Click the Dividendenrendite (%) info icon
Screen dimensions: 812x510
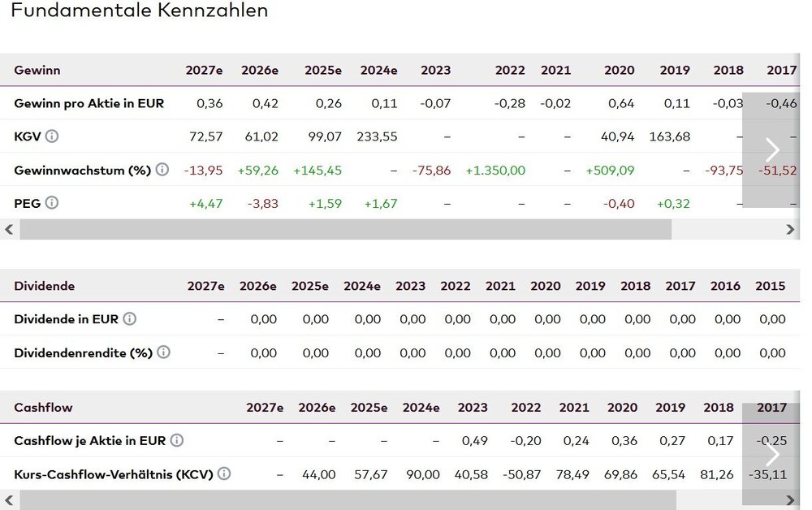pyautogui.click(x=163, y=352)
